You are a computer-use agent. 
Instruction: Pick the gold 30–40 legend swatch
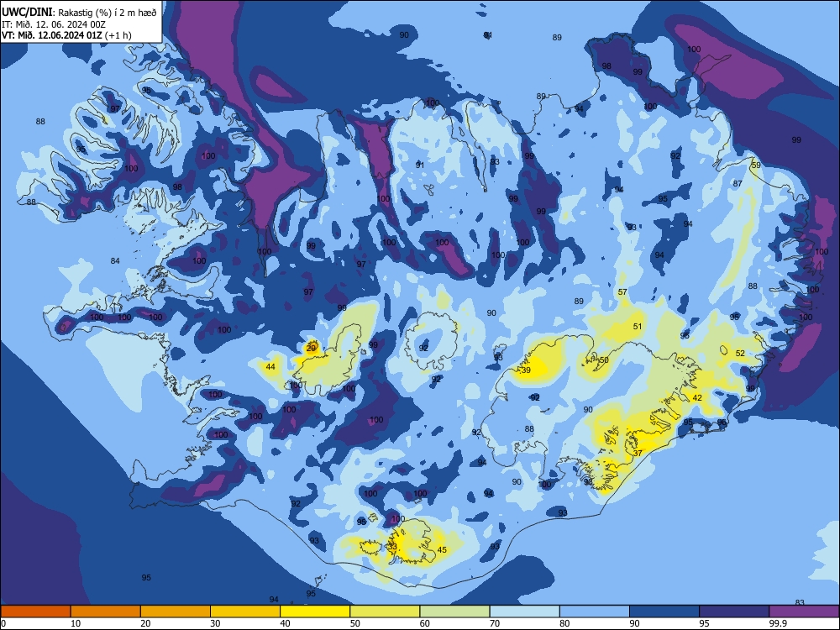point(245,612)
